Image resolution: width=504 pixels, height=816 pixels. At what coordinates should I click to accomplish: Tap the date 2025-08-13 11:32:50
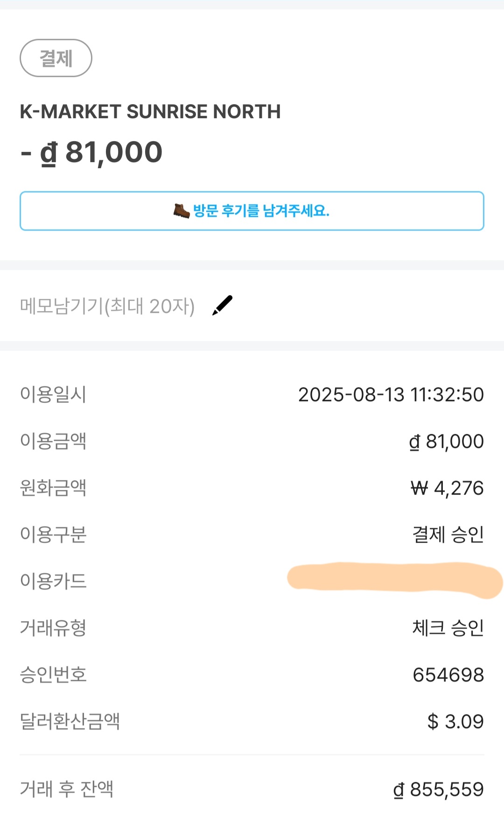tap(391, 395)
